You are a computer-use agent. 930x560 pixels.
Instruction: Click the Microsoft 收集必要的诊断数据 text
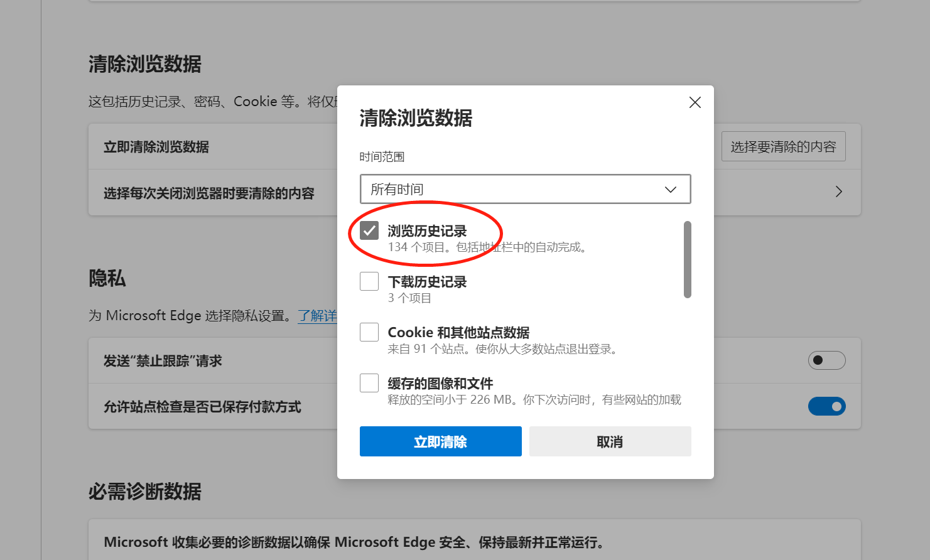[354, 542]
